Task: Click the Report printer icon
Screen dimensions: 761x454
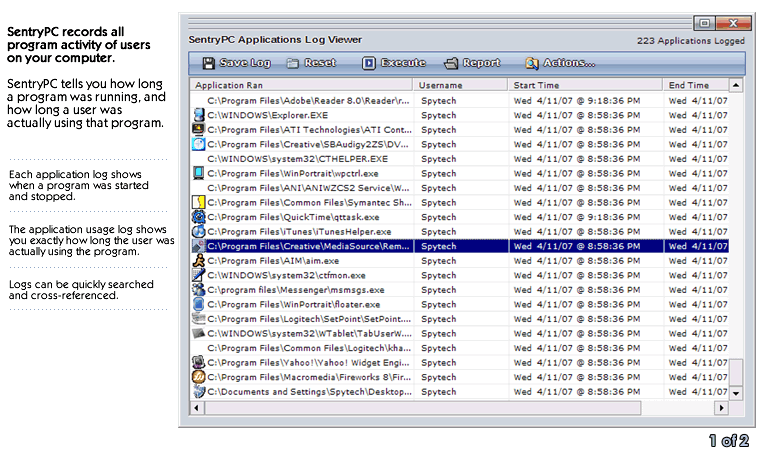Action: (x=451, y=63)
